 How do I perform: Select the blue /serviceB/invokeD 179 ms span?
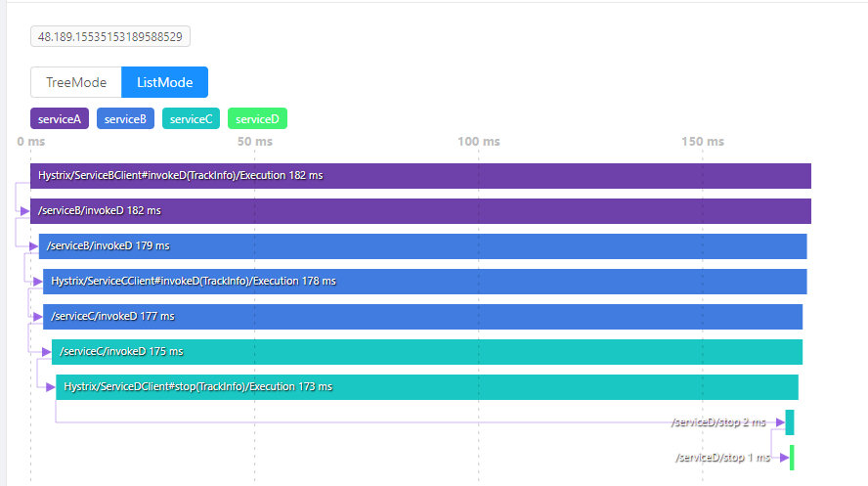click(422, 246)
